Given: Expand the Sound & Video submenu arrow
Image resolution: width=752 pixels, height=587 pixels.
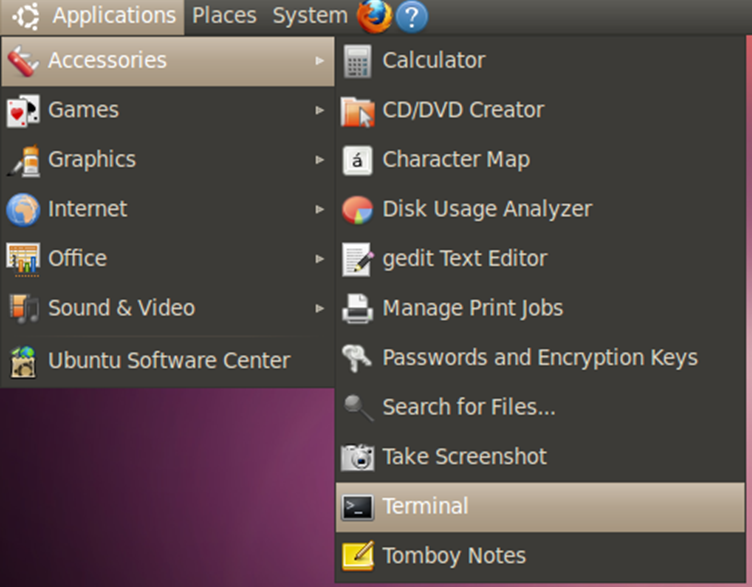Looking at the screenshot, I should coord(320,308).
